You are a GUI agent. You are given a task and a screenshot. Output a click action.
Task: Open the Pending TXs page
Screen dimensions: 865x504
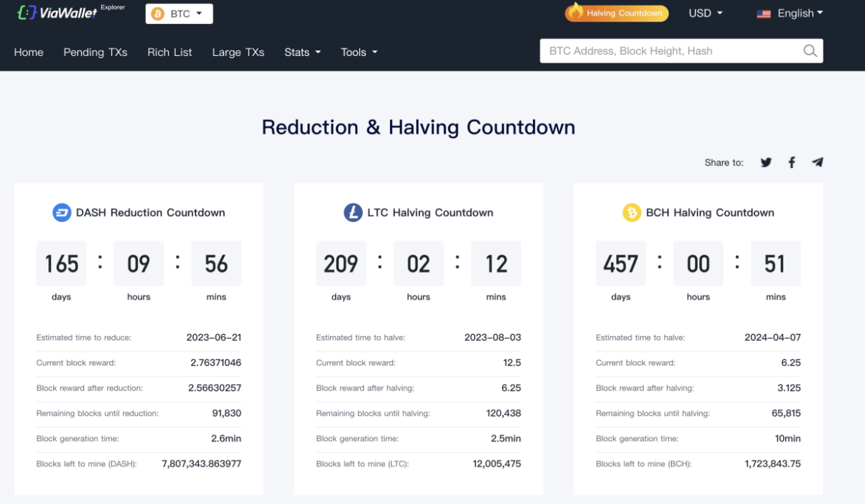95,52
